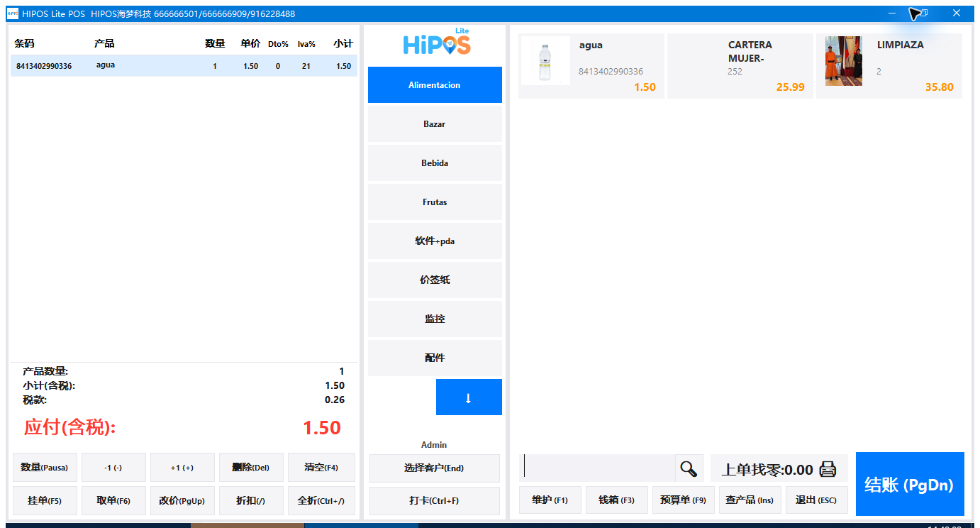The image size is (980, 528).
Task: Select the 价签纸 category
Action: pyautogui.click(x=435, y=280)
